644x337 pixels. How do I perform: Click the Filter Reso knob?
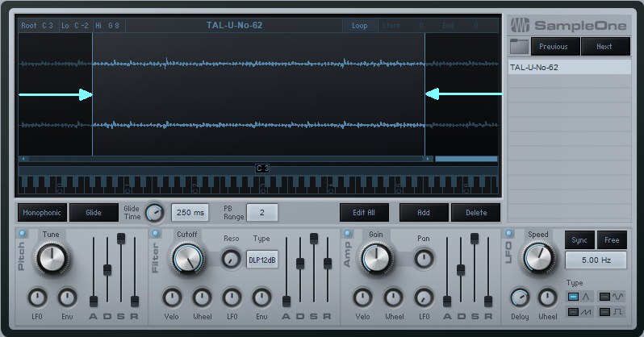[x=232, y=259]
